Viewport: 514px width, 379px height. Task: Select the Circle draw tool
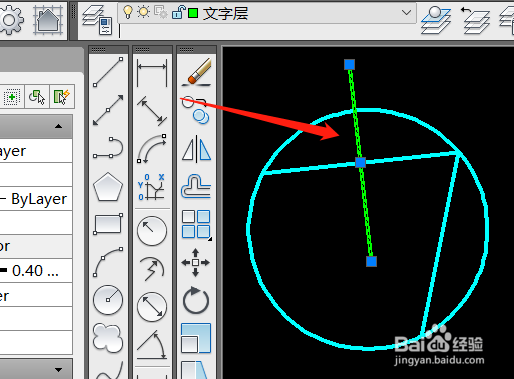tap(108, 300)
